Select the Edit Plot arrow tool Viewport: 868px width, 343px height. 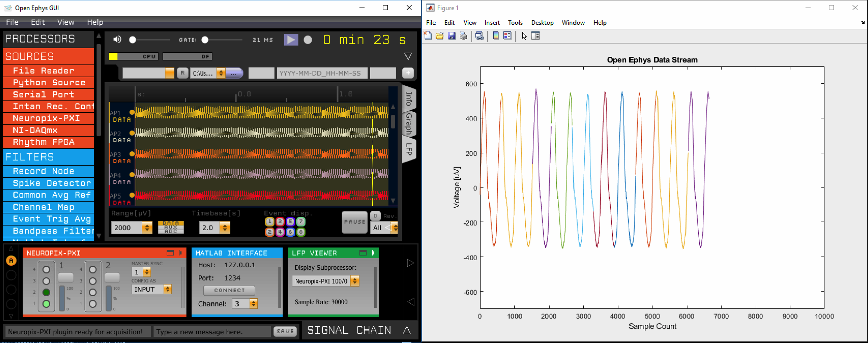[x=524, y=36]
